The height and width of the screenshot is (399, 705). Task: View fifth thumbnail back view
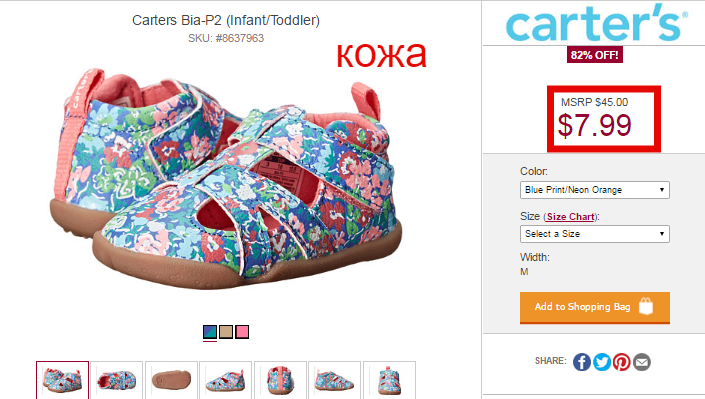coord(280,380)
